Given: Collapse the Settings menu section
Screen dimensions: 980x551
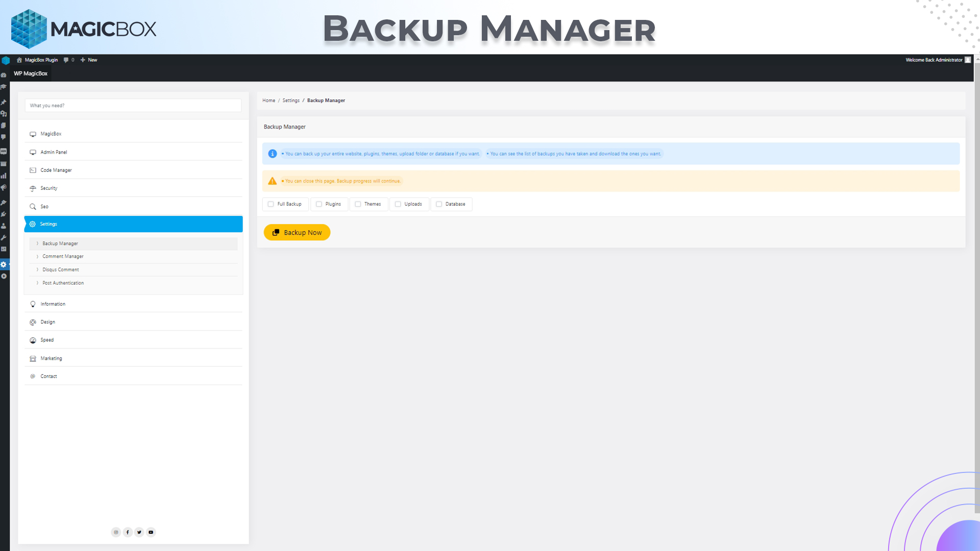Looking at the screenshot, I should tap(133, 224).
